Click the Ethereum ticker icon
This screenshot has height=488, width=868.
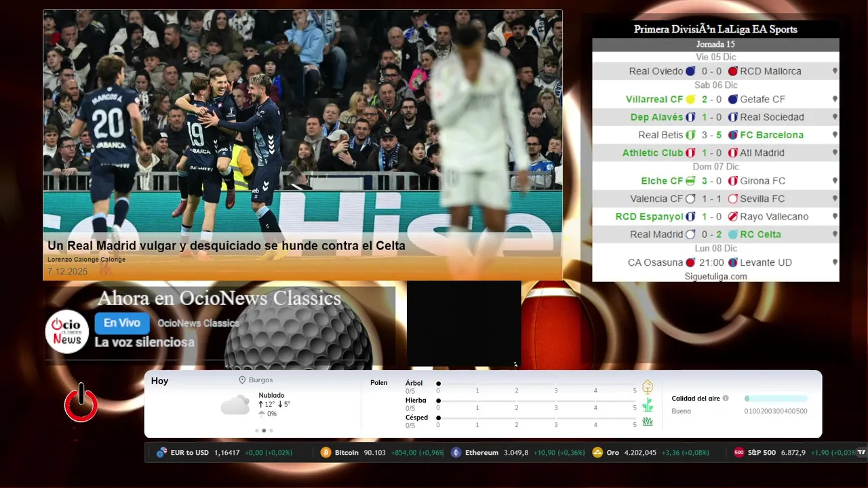[x=456, y=452]
